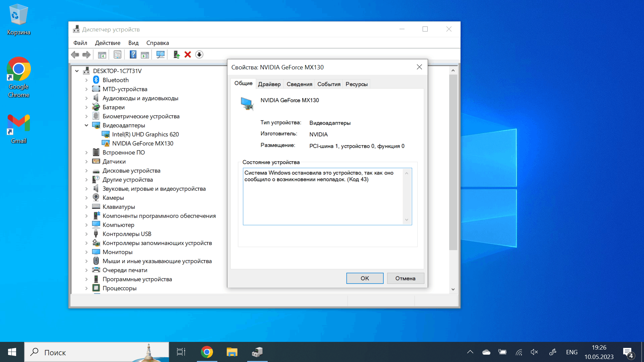Image resolution: width=644 pixels, height=362 pixels.
Task: Click the scan for hardware changes monitor icon
Action: click(160, 55)
